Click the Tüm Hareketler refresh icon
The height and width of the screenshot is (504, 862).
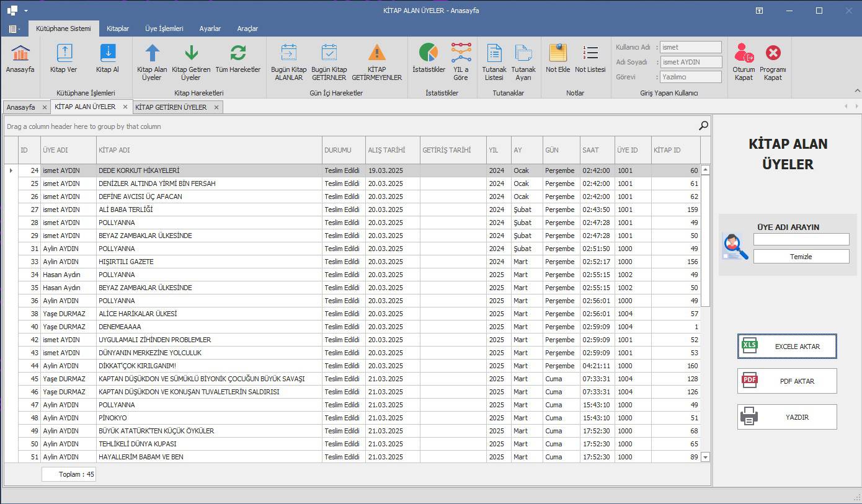pos(238,53)
